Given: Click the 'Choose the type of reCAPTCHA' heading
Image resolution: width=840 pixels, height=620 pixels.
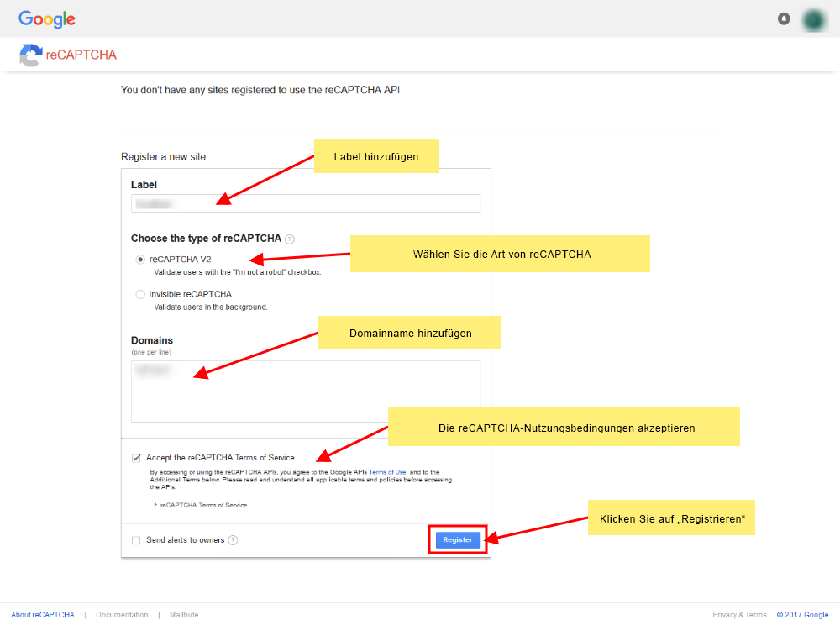Looking at the screenshot, I should 207,239.
